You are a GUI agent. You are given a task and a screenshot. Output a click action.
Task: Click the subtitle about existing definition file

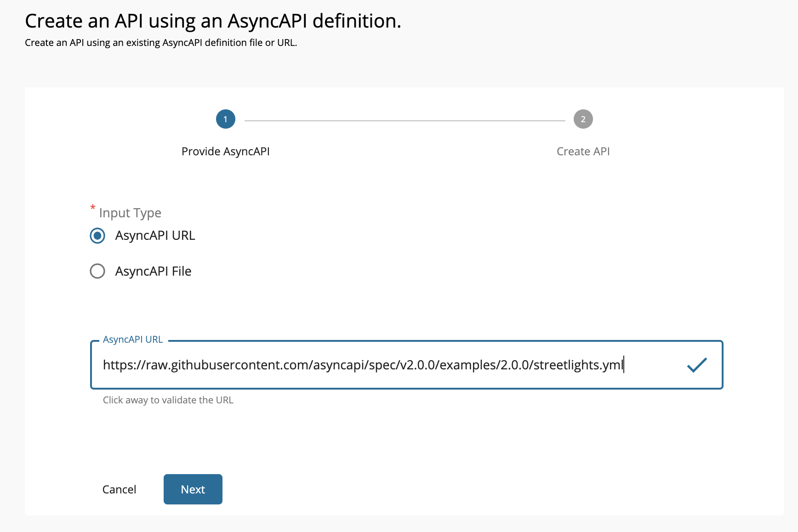161,43
